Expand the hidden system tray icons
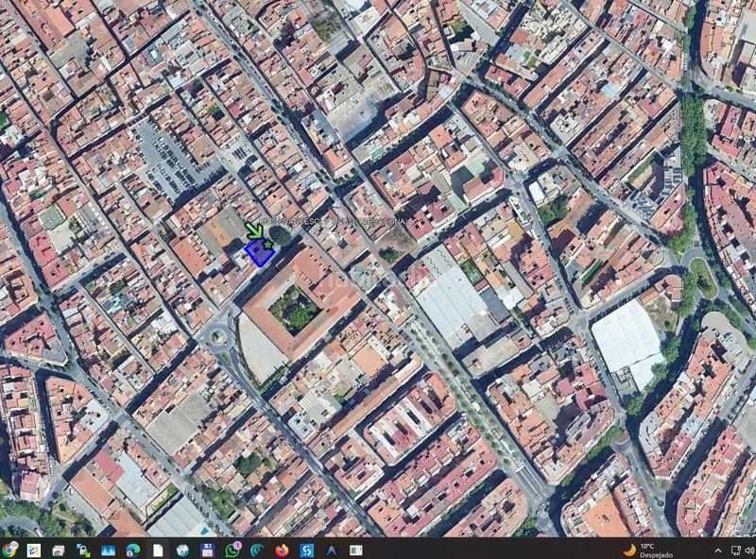This screenshot has height=559, width=756. [x=718, y=551]
